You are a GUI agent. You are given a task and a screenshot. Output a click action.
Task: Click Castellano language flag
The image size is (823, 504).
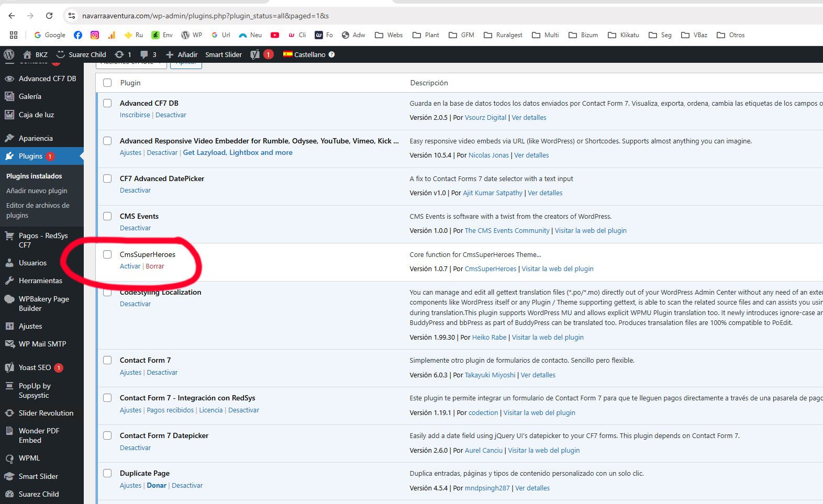click(x=288, y=54)
